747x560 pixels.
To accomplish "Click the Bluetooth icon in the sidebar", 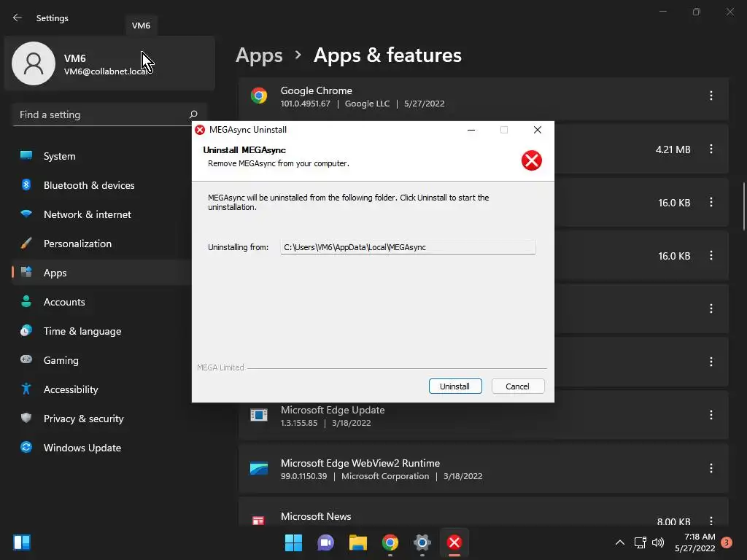I will [x=26, y=184].
